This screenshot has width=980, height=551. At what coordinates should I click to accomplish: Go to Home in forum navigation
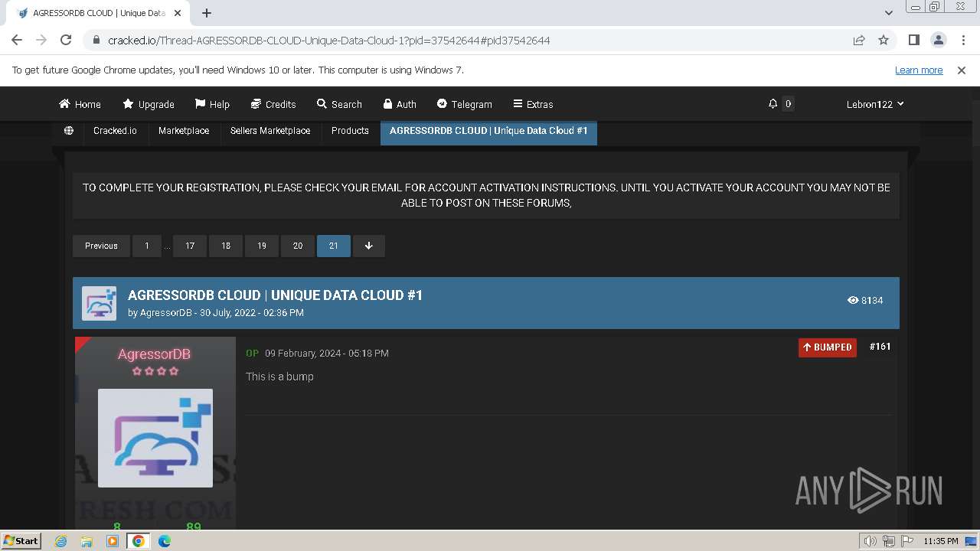coord(80,104)
